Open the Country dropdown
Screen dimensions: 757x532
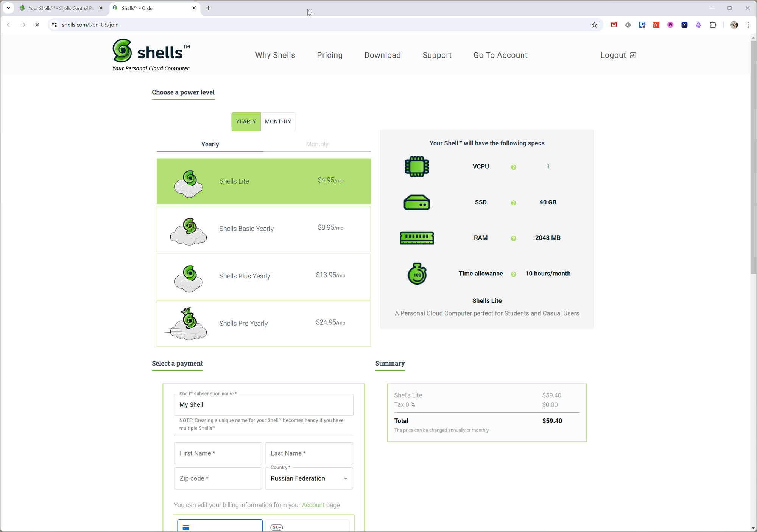tap(309, 478)
